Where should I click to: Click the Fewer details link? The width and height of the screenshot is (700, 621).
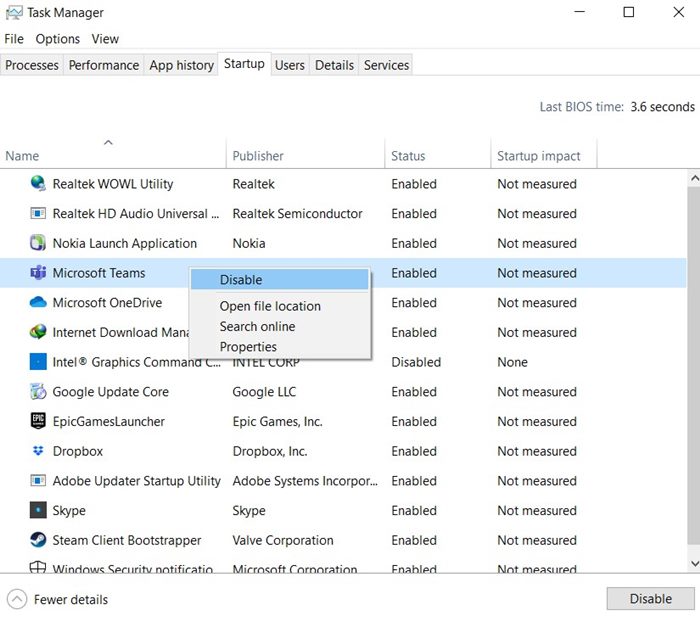[x=71, y=600]
